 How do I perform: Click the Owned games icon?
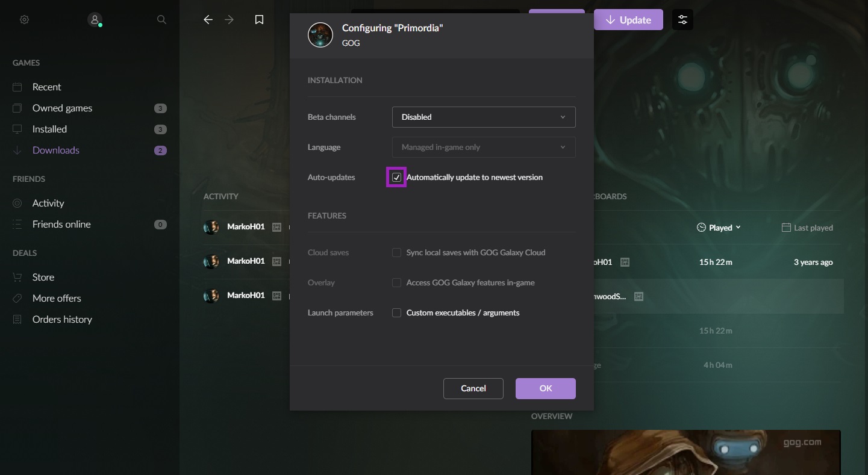click(17, 108)
